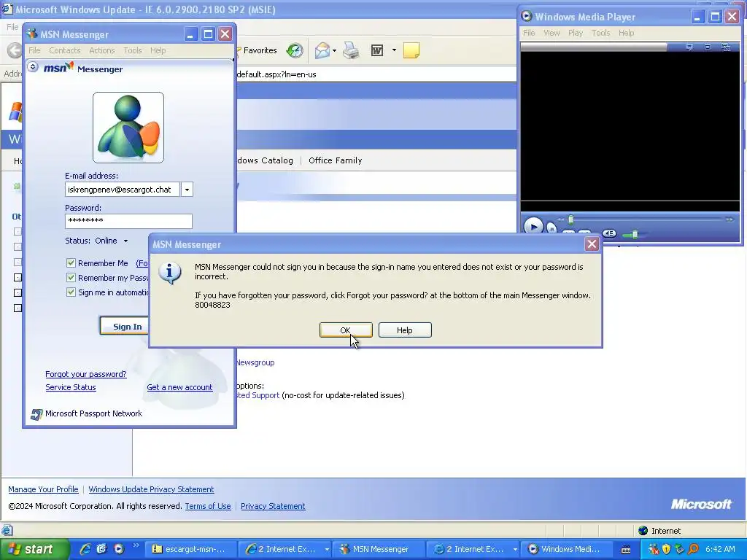Click the fast forward arrows on Media Player seek bar

tap(729, 219)
